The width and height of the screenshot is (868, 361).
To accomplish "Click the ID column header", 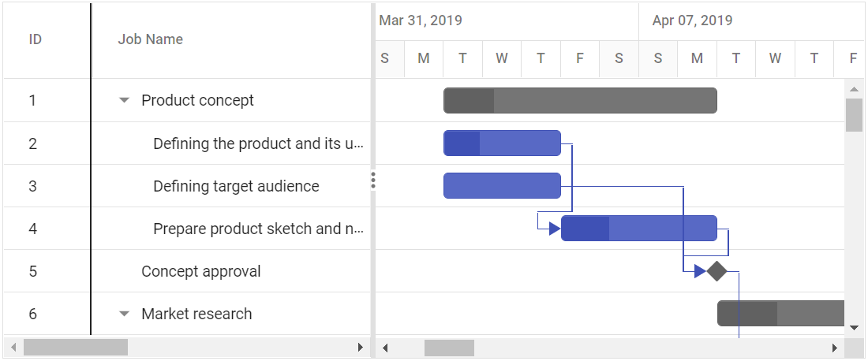I will coord(36,39).
